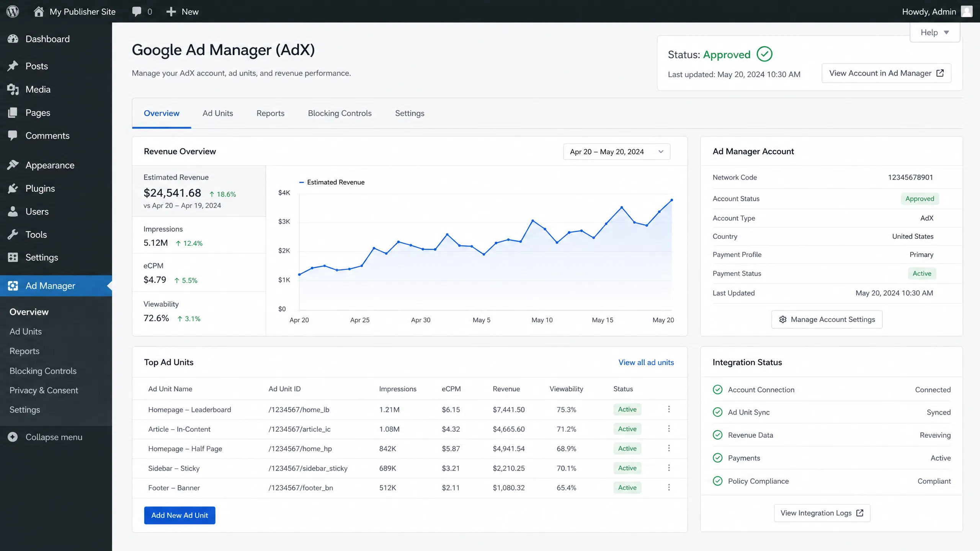Open row actions menu for Article – In-Content
This screenshot has height=551, width=980.
[669, 429]
